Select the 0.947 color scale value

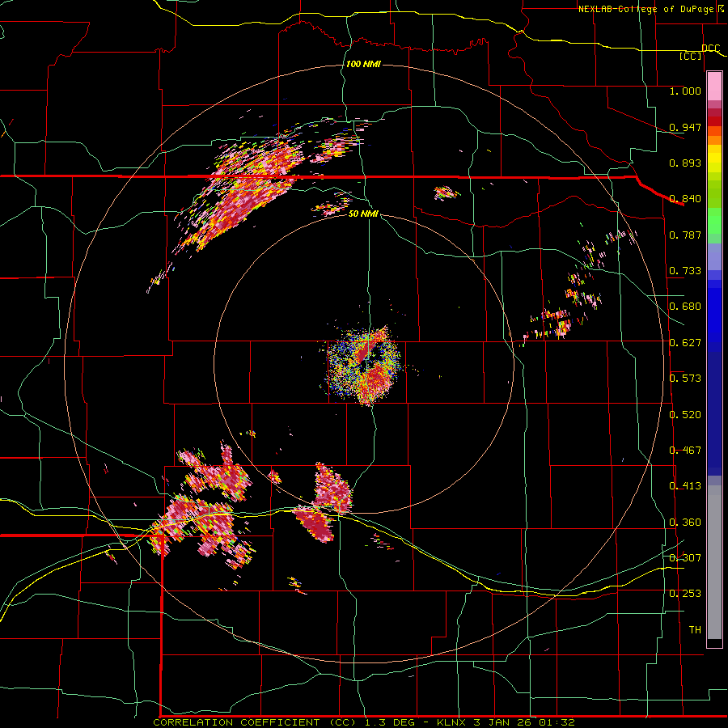(x=685, y=127)
